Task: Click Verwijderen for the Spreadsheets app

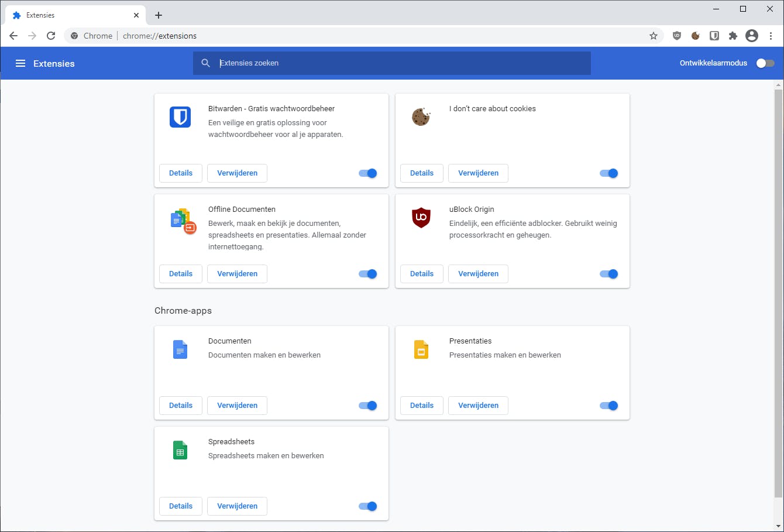Action: click(x=238, y=506)
